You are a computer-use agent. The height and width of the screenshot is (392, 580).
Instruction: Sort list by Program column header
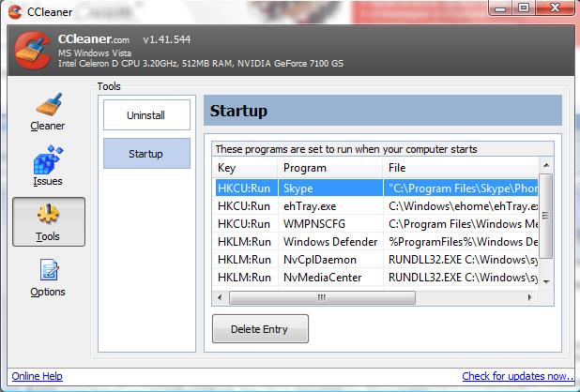point(330,168)
